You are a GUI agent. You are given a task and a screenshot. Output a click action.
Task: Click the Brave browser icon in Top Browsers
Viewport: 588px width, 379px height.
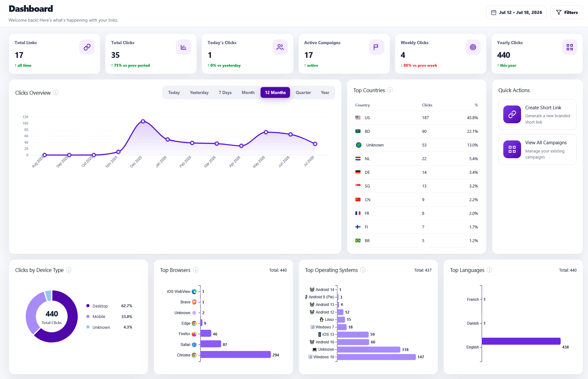(x=194, y=302)
